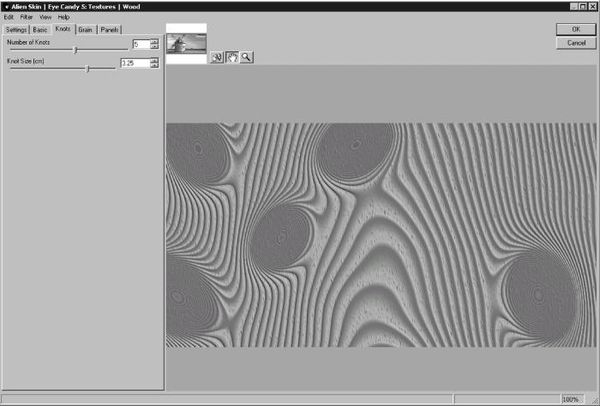The image size is (600, 406).
Task: Click the show original preview icon
Action: pyautogui.click(x=216, y=58)
